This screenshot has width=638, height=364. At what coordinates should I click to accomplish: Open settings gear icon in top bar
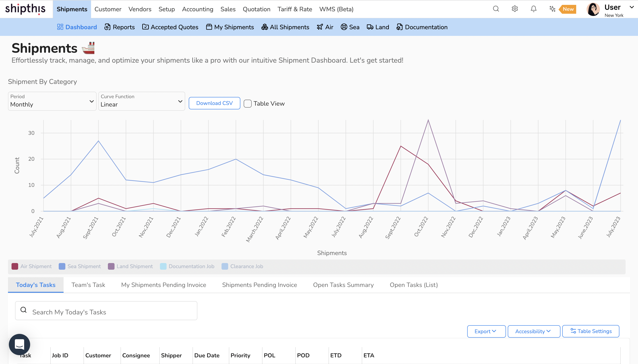(514, 9)
